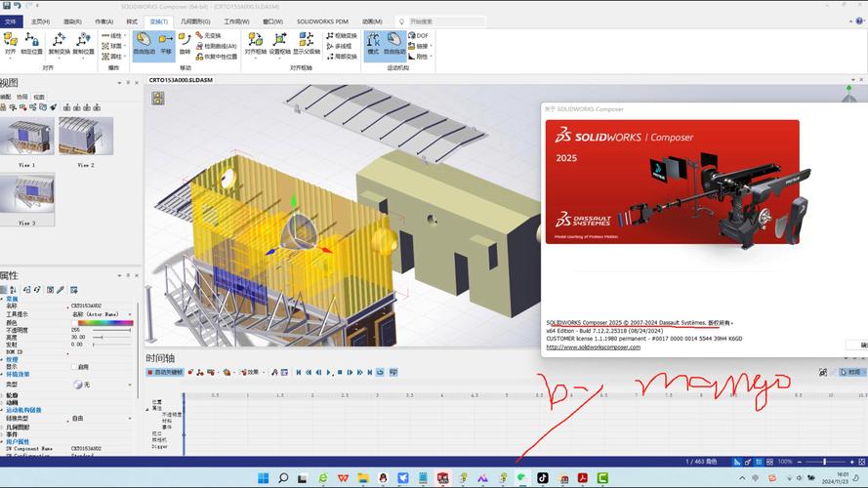This screenshot has height=488, width=868.
Task: Click the 对齐枢轴 align pivot icon
Action: [x=255, y=43]
